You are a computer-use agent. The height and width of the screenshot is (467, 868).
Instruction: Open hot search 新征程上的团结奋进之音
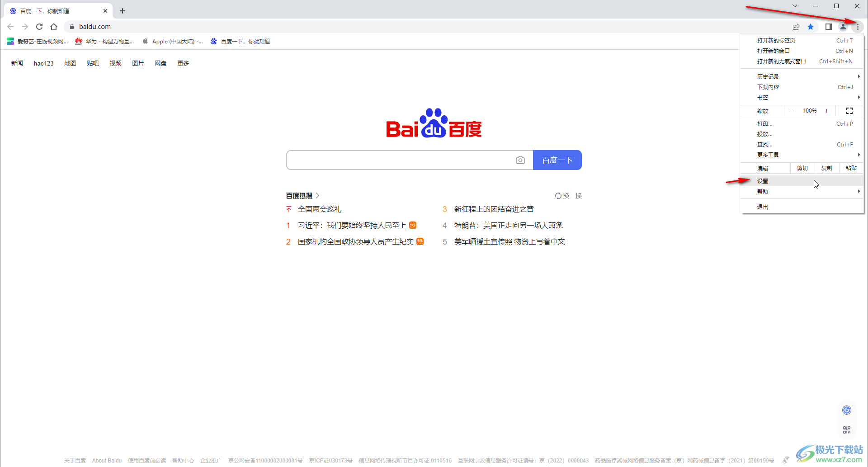(x=494, y=209)
